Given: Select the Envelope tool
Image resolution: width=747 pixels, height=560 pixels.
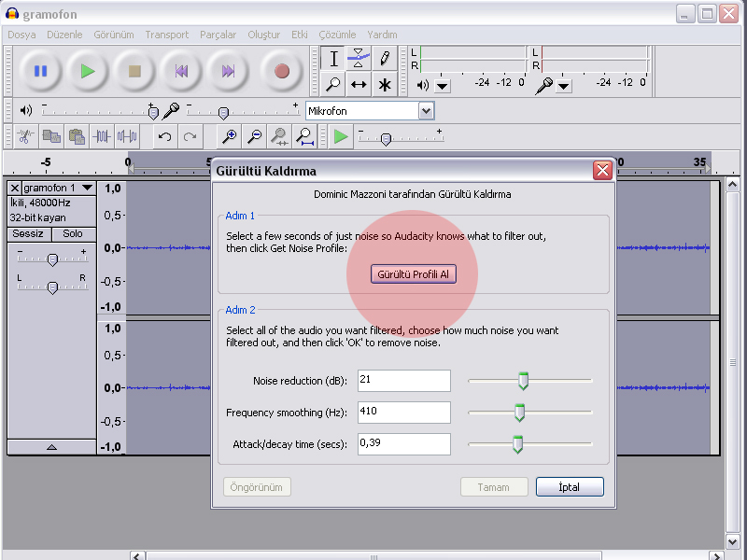Looking at the screenshot, I should (x=359, y=59).
